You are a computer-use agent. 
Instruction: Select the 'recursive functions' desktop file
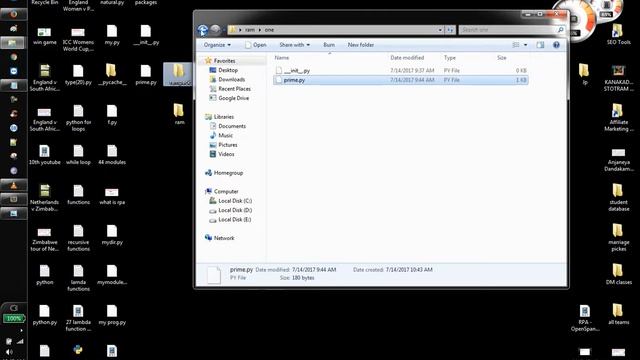[78, 238]
